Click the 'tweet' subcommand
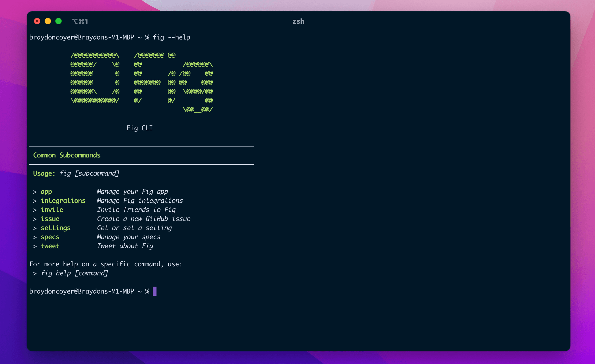This screenshot has width=595, height=364. click(x=50, y=246)
